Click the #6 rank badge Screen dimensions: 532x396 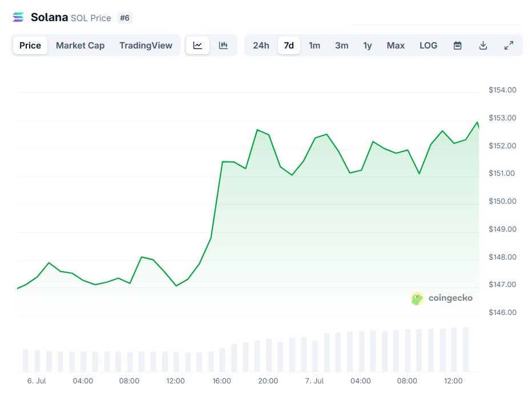tap(124, 18)
